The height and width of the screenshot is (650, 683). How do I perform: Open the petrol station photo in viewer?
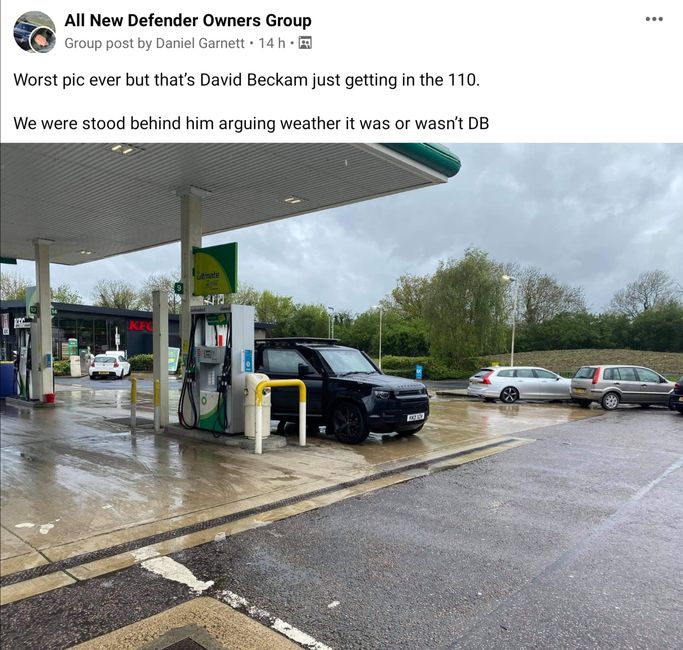pyautogui.click(x=342, y=396)
